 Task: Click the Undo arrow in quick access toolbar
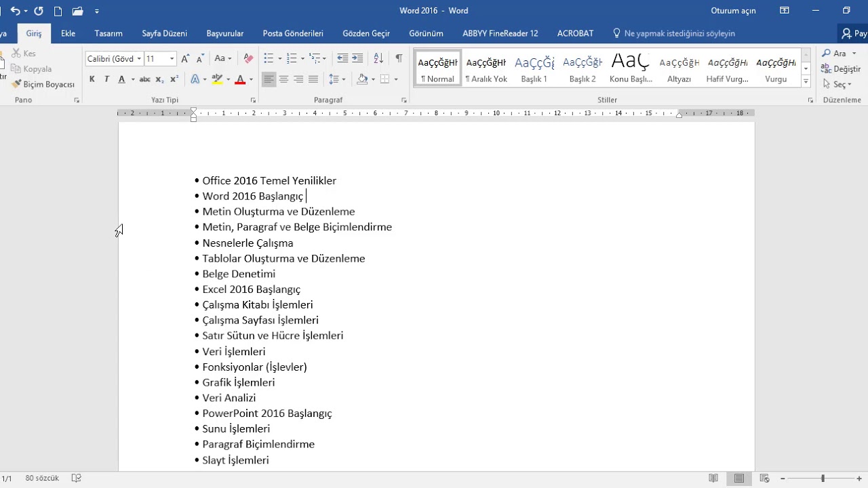(15, 11)
